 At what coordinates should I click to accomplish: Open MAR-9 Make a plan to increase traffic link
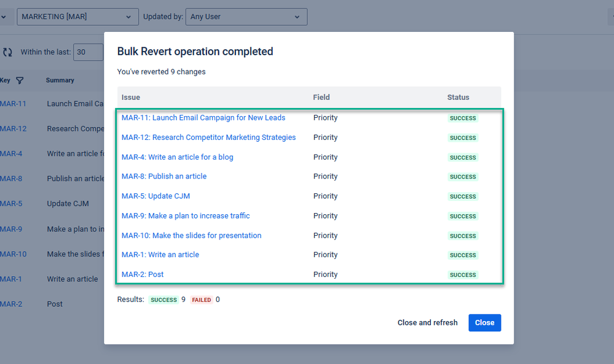point(185,216)
